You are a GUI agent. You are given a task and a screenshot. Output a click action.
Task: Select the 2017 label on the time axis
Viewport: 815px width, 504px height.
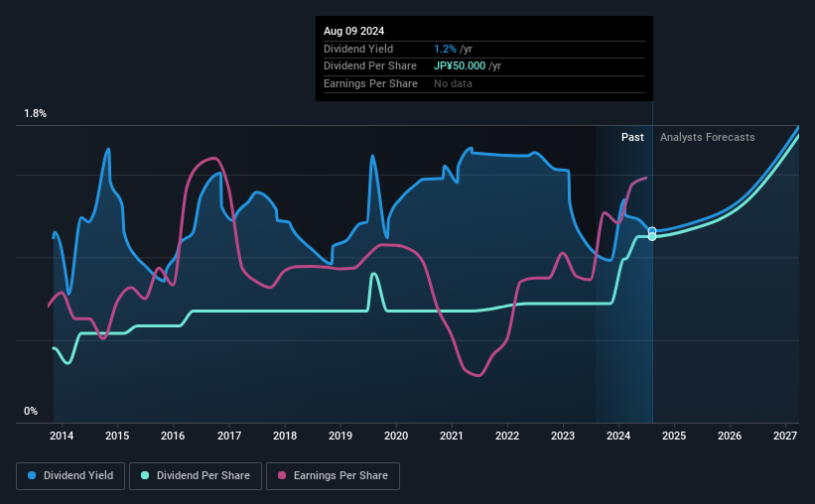coord(228,436)
